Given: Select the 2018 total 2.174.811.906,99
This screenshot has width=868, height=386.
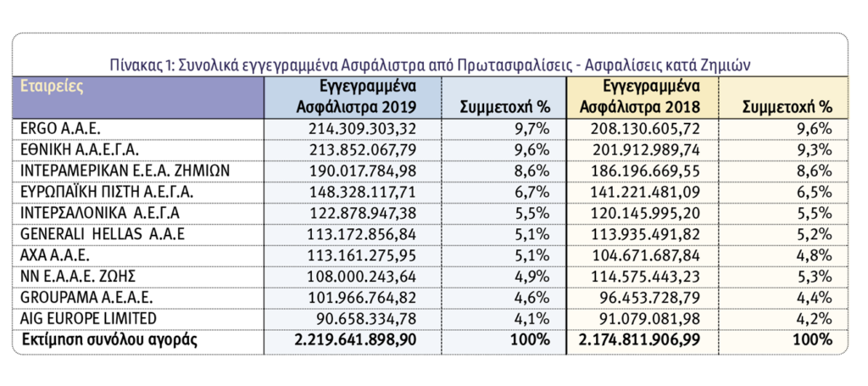Looking at the screenshot, I should (x=640, y=340).
